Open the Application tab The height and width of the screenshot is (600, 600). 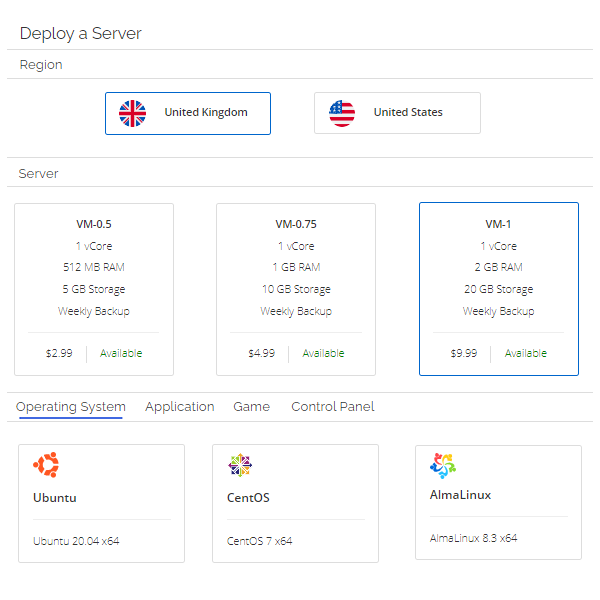[179, 407]
